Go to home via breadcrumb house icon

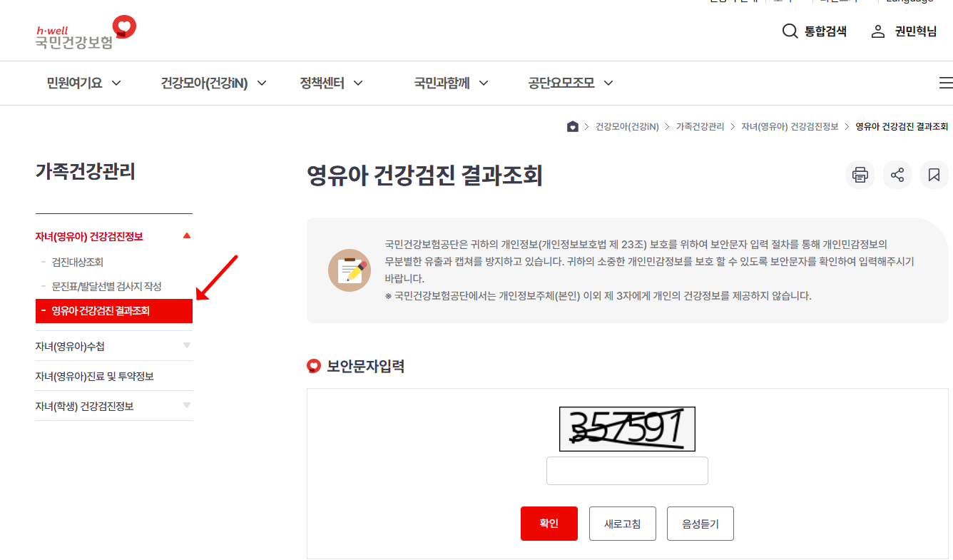click(572, 126)
